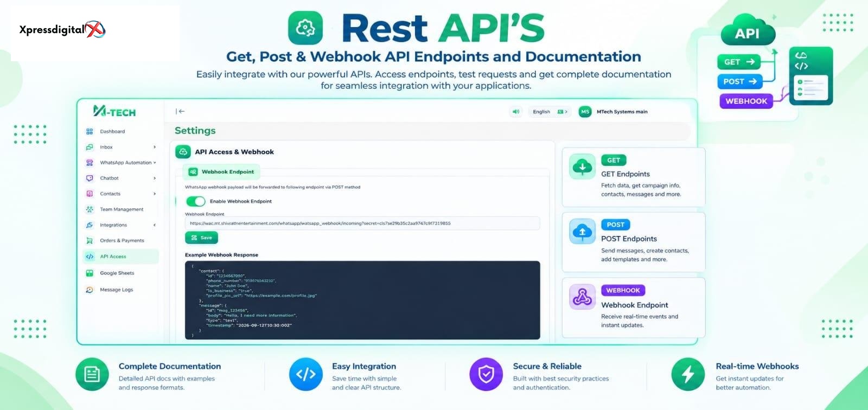868x410 pixels.
Task: Click the Easy Integration blue code icon
Action: tap(306, 374)
